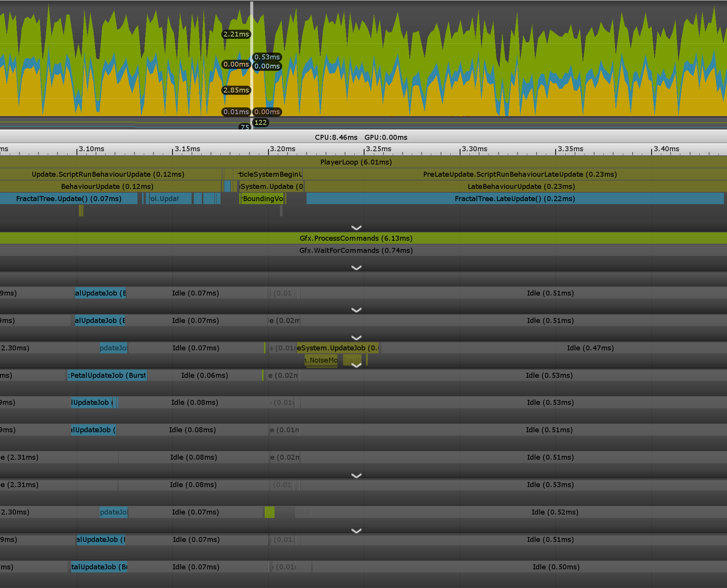Click the BehaviourUpdate (0.12ms) block
Viewport: 727px width, 588px height.
[x=107, y=187]
